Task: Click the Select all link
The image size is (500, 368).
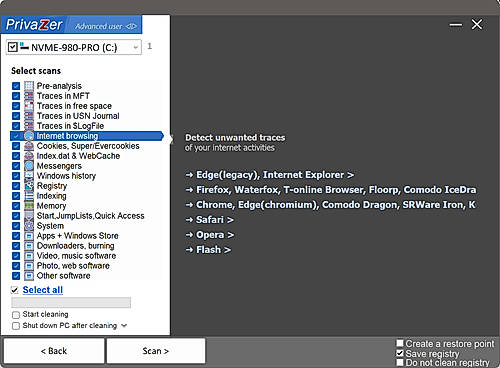Action: pyautogui.click(x=43, y=290)
